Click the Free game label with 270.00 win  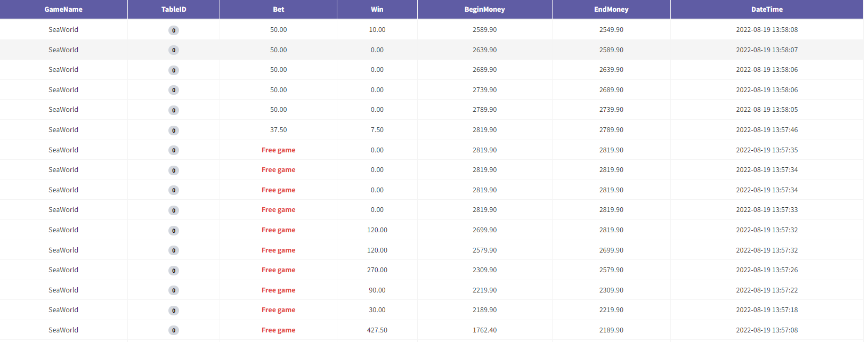[278, 270]
